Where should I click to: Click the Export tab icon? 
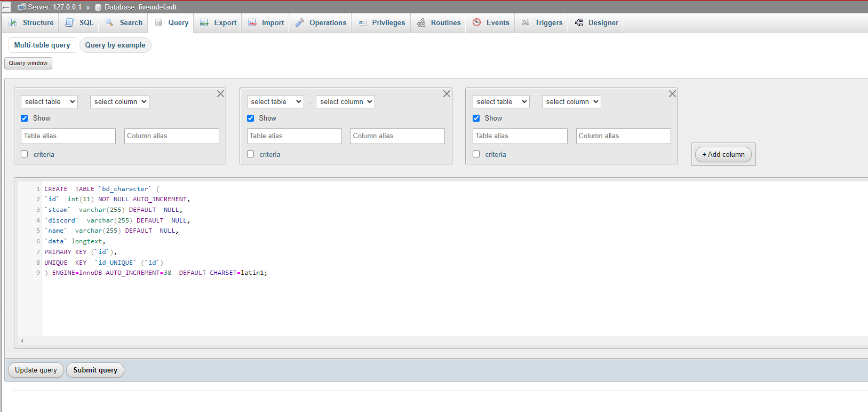pos(204,22)
